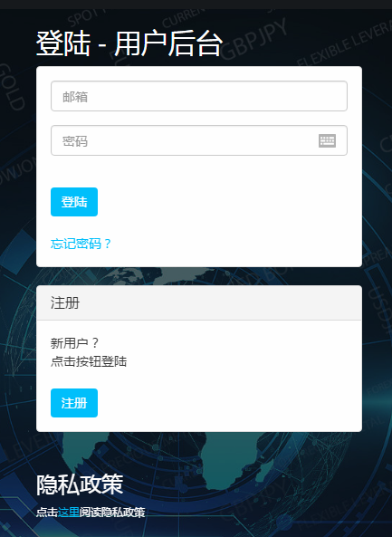The width and height of the screenshot is (392, 537).
Task: Click the dark bar at top of page
Action: [x=196, y=5]
